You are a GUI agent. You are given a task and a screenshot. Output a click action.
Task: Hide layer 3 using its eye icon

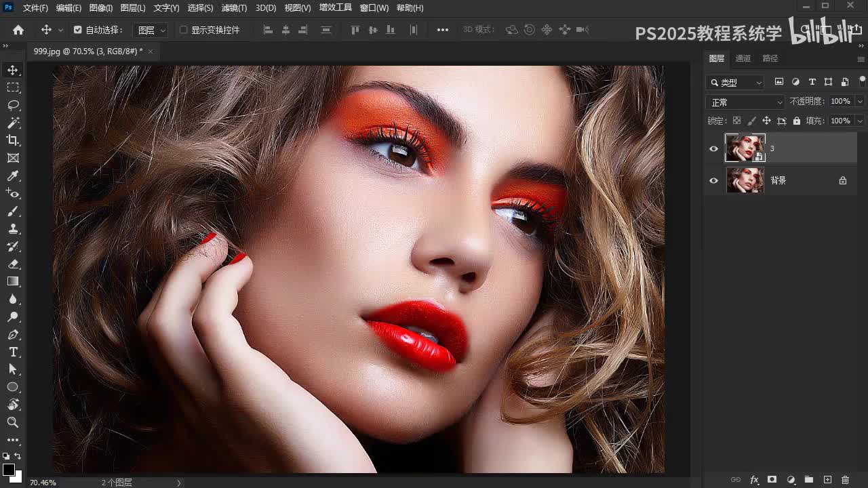pyautogui.click(x=713, y=149)
